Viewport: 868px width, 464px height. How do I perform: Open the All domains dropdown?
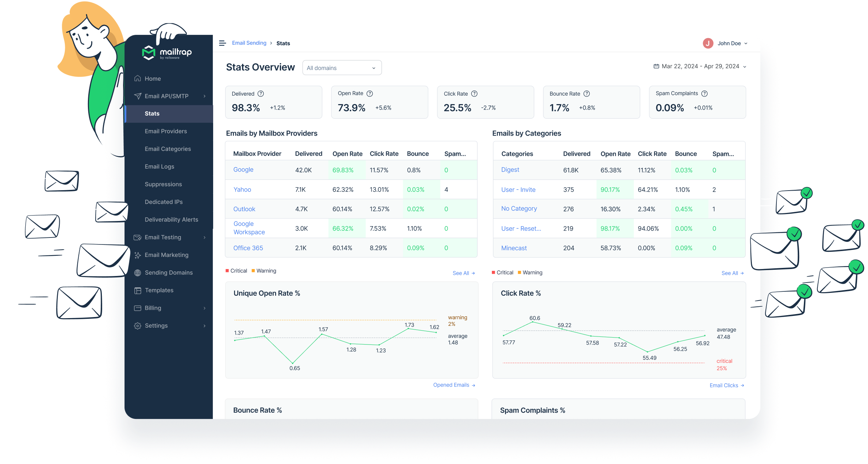coord(342,68)
